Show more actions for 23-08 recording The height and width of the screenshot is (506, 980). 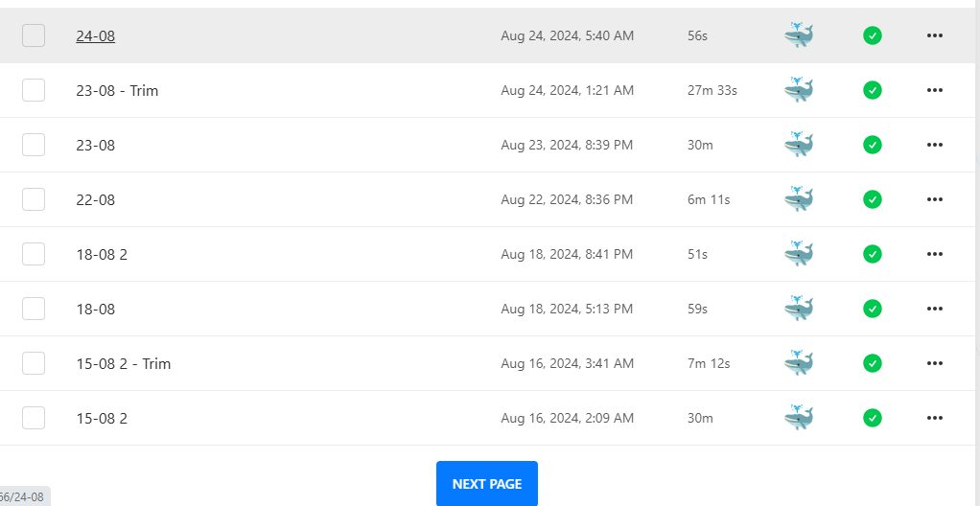pos(935,145)
